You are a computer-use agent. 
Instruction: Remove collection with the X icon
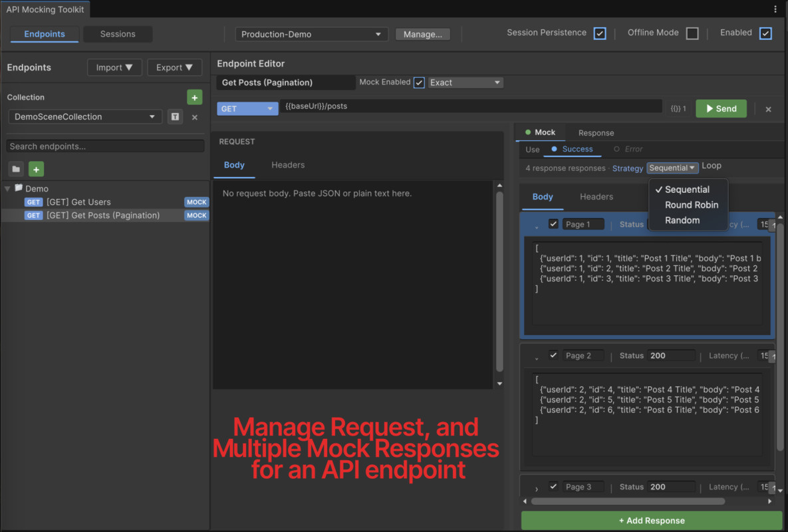pos(194,117)
